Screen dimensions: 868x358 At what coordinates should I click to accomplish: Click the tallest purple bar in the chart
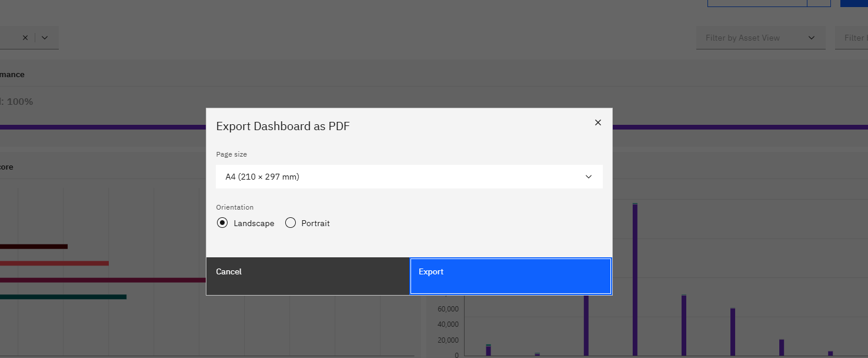pos(635,279)
